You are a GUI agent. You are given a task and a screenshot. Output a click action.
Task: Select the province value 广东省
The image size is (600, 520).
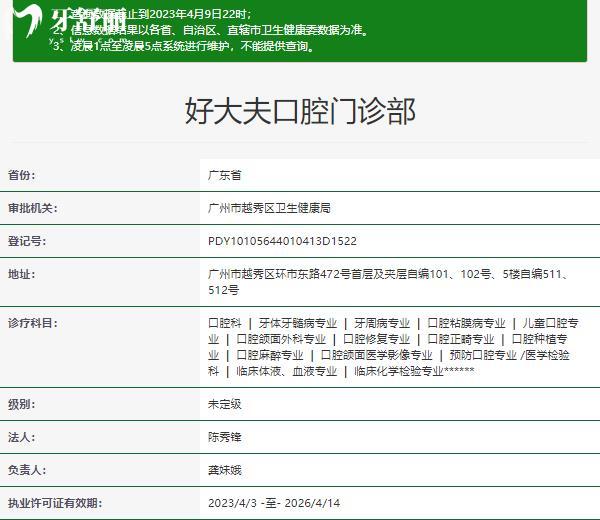point(225,175)
